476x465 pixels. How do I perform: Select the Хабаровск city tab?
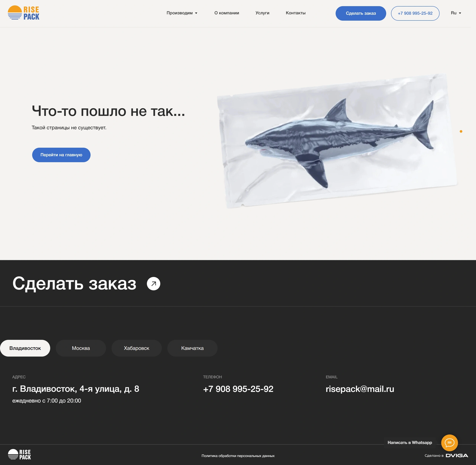136,348
